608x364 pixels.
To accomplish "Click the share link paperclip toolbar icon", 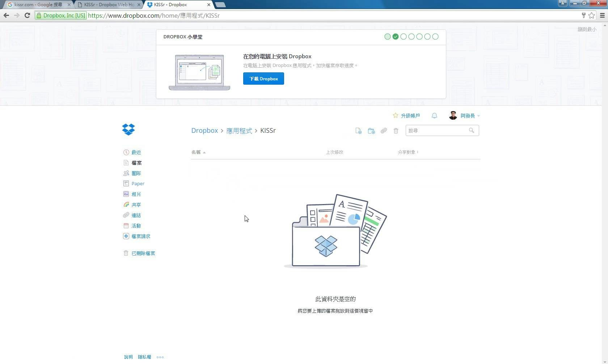I will point(384,131).
